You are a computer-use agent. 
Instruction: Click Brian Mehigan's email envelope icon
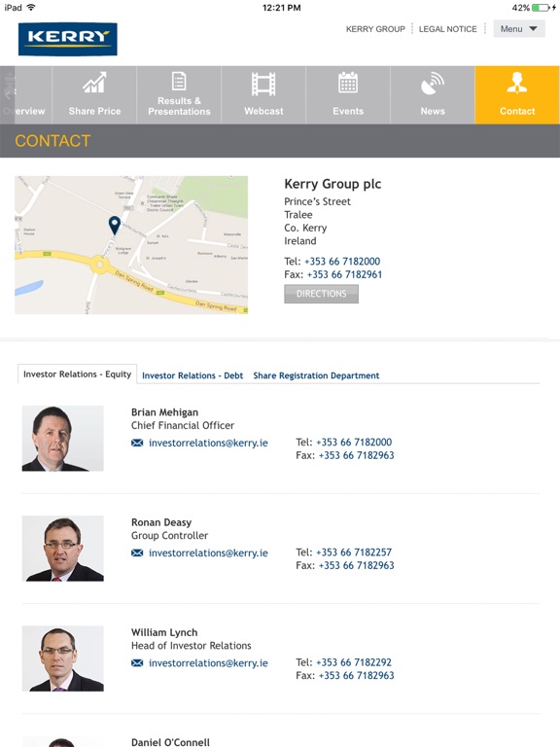[137, 444]
